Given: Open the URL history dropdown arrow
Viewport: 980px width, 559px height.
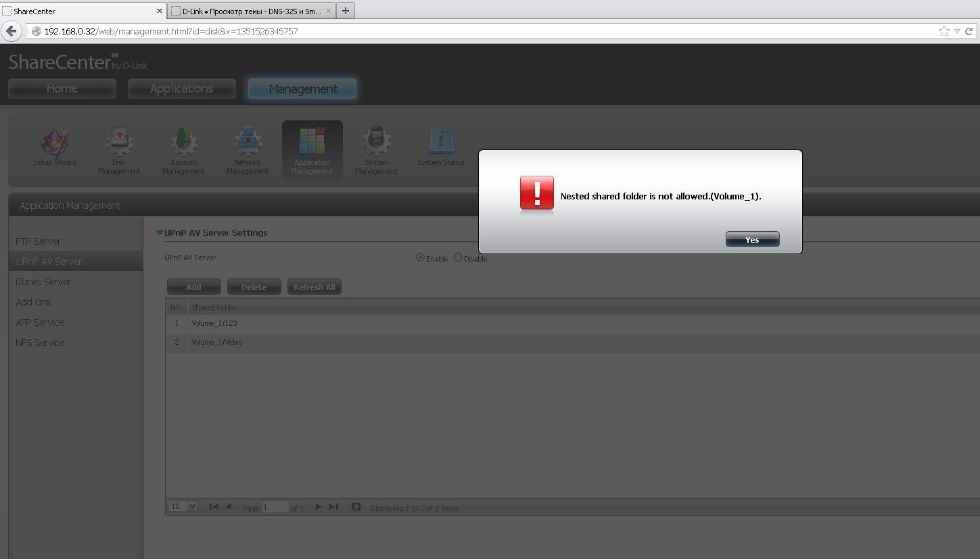Looking at the screenshot, I should tap(957, 31).
